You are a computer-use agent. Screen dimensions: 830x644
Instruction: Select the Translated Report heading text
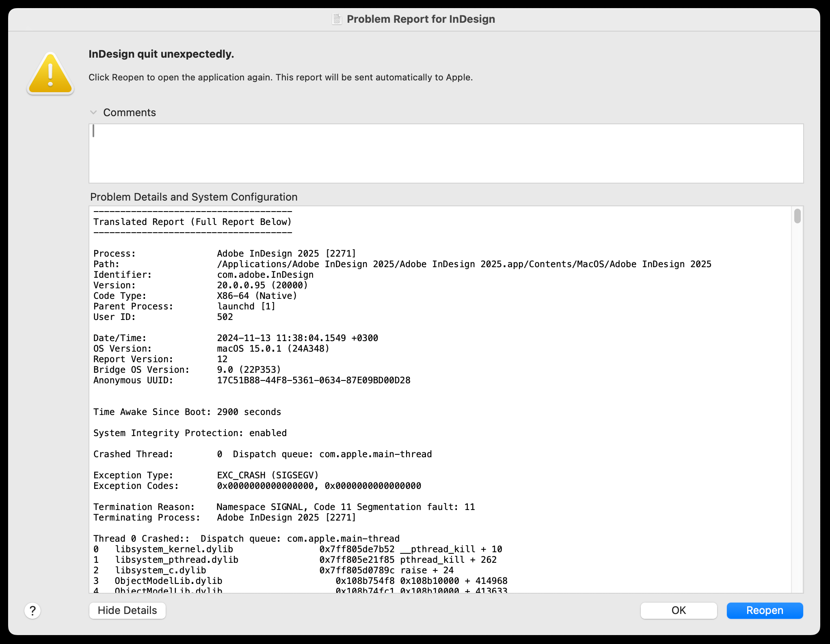pyautogui.click(x=192, y=222)
